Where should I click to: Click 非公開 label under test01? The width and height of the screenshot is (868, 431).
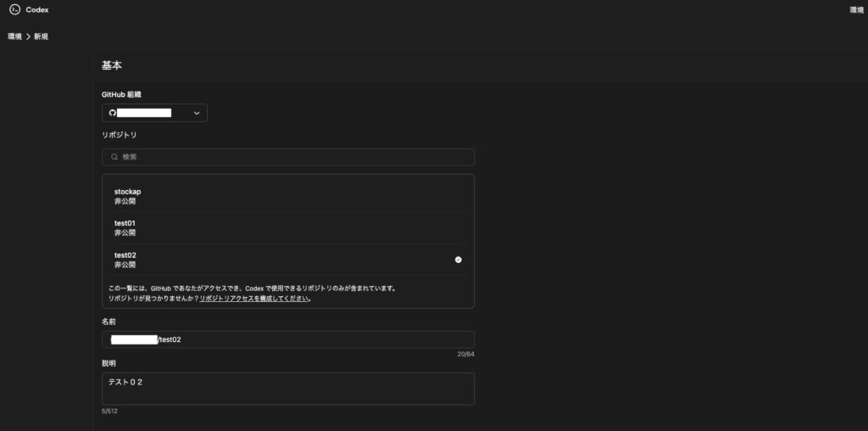coord(125,232)
